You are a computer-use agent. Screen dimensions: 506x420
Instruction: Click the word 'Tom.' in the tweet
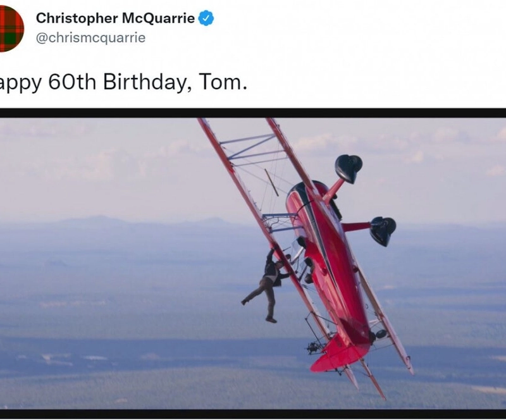click(x=223, y=82)
